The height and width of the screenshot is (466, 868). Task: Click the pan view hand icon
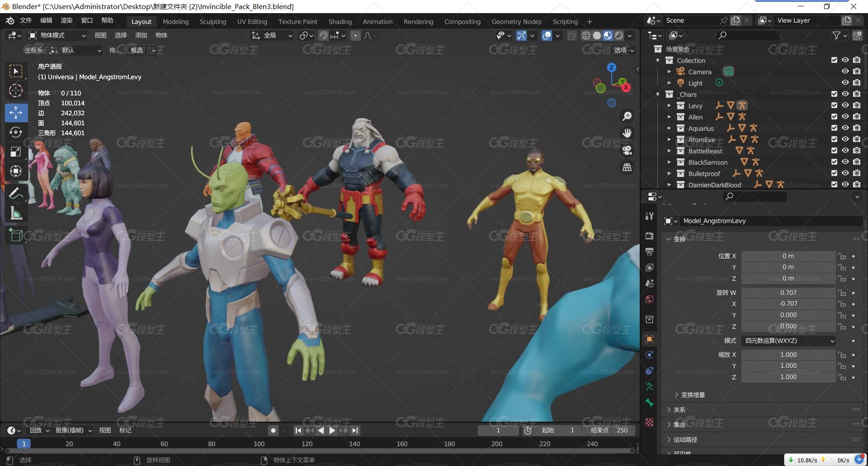(627, 133)
